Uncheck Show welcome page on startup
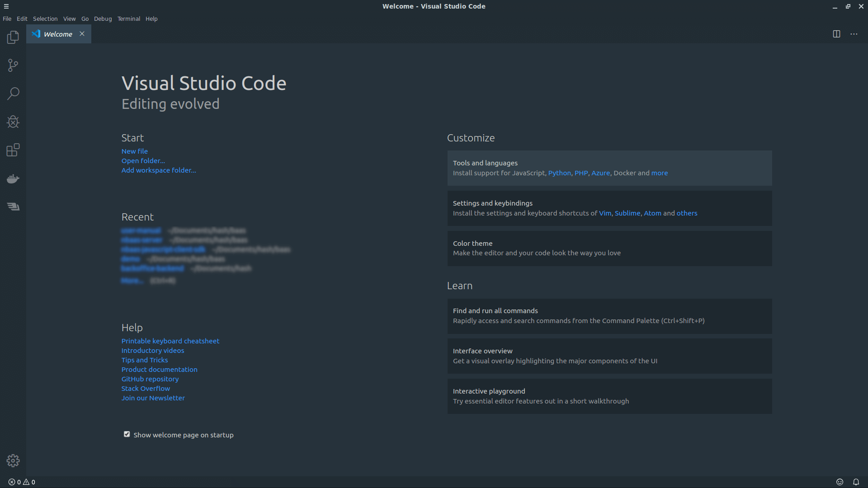 pos(127,434)
